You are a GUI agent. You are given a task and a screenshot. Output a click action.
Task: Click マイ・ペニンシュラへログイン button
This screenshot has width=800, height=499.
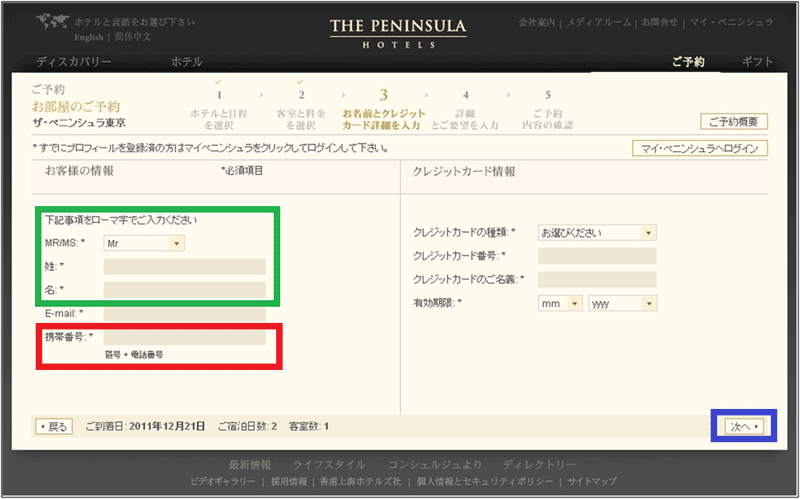(699, 148)
